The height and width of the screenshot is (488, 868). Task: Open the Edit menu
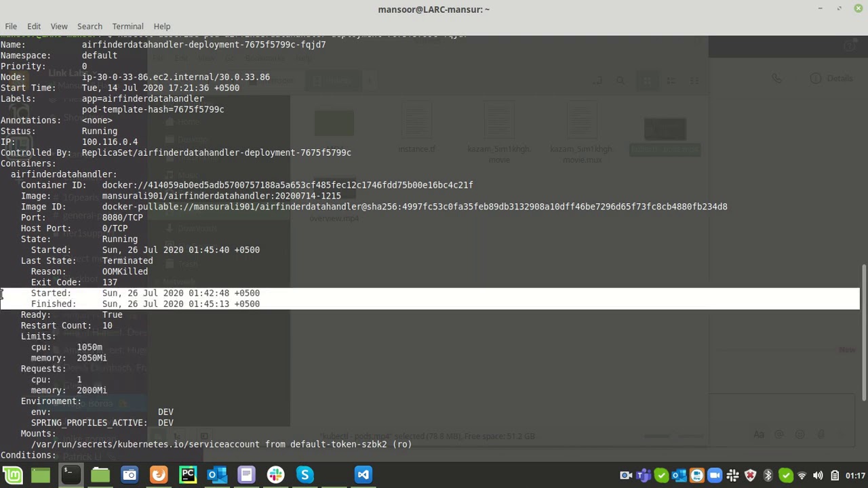34,26
